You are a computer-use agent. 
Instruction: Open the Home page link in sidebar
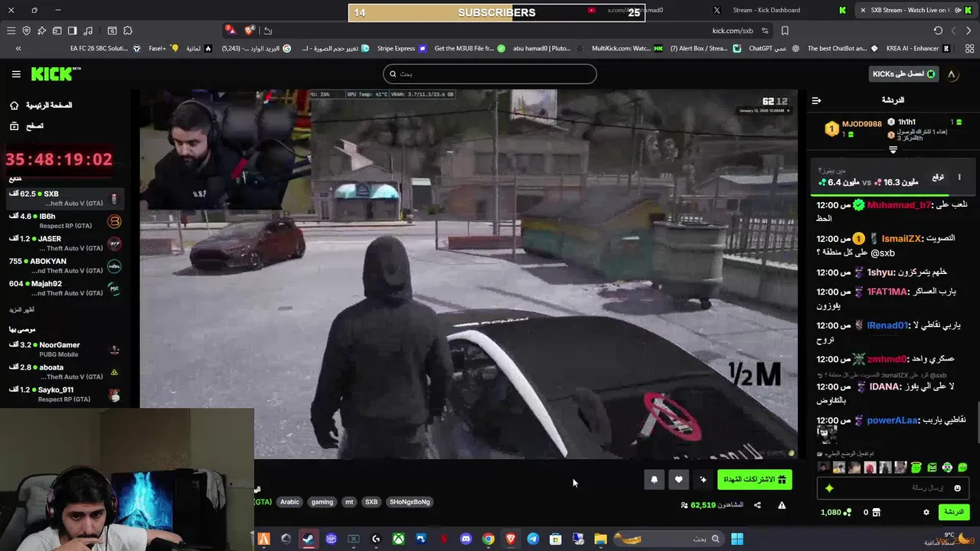point(42,105)
